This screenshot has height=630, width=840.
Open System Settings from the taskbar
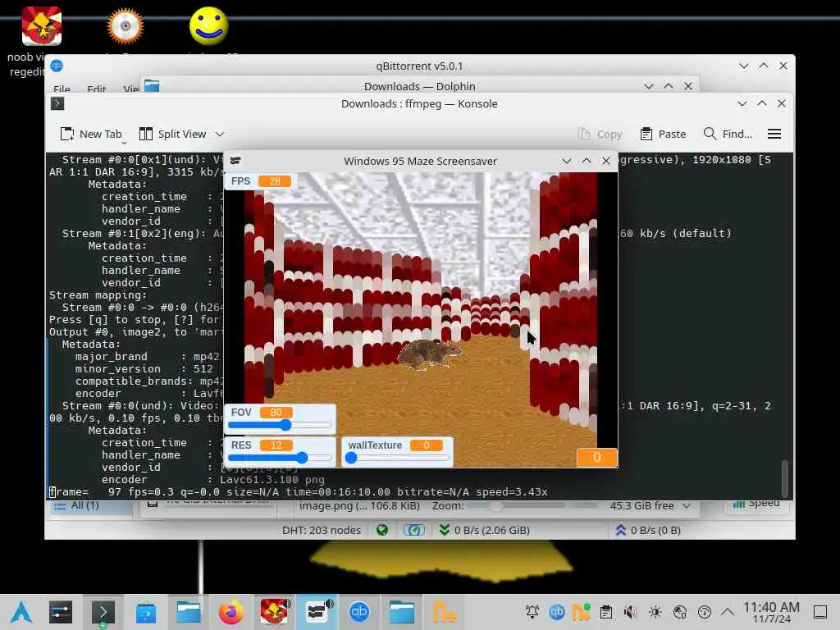point(61,612)
